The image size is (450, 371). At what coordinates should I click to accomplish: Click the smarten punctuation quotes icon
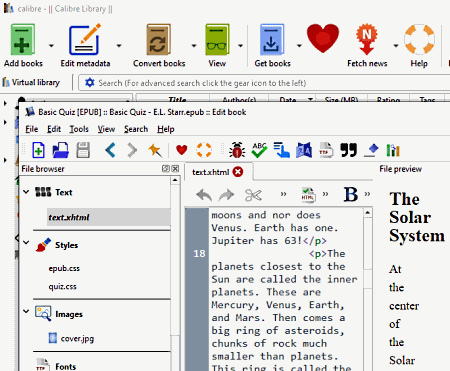(x=348, y=150)
